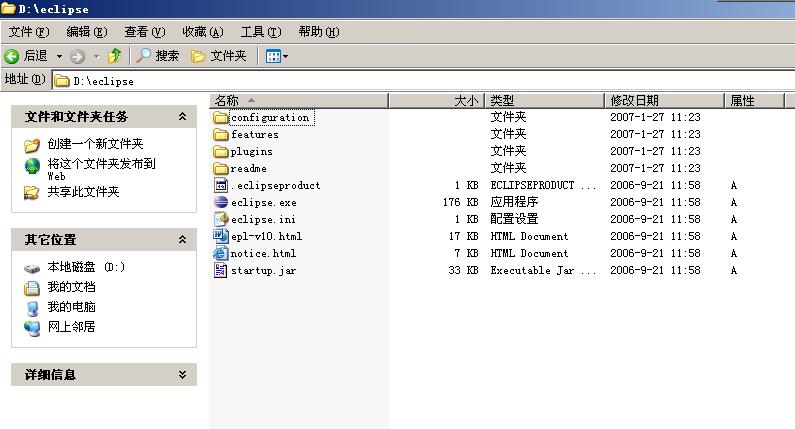Click 将这个文件夹发布到 Web link
The height and width of the screenshot is (429, 795).
coord(101,169)
